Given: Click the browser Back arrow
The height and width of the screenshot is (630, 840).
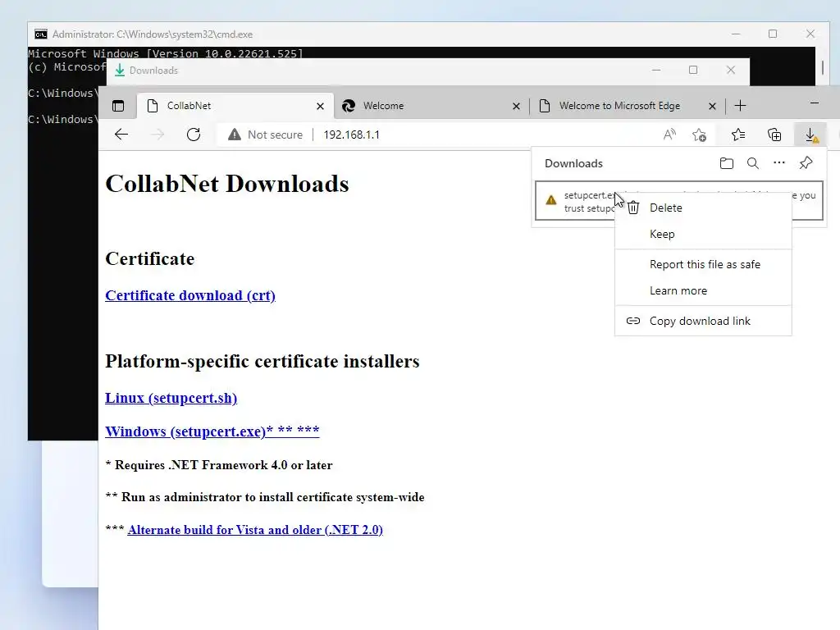Looking at the screenshot, I should click(121, 135).
